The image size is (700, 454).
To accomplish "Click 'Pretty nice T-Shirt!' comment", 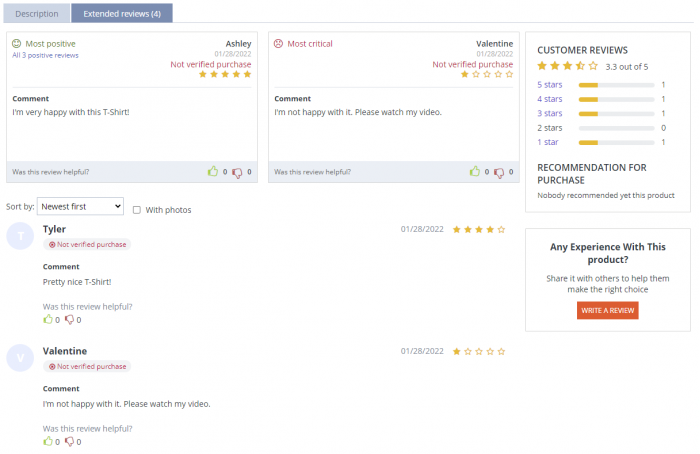I will (77, 282).
